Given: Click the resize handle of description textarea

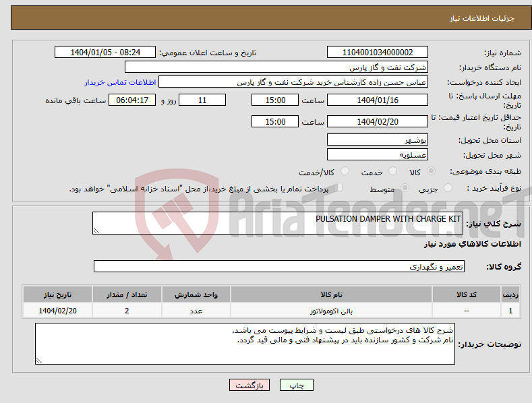Looking at the screenshot, I should 96,230.
